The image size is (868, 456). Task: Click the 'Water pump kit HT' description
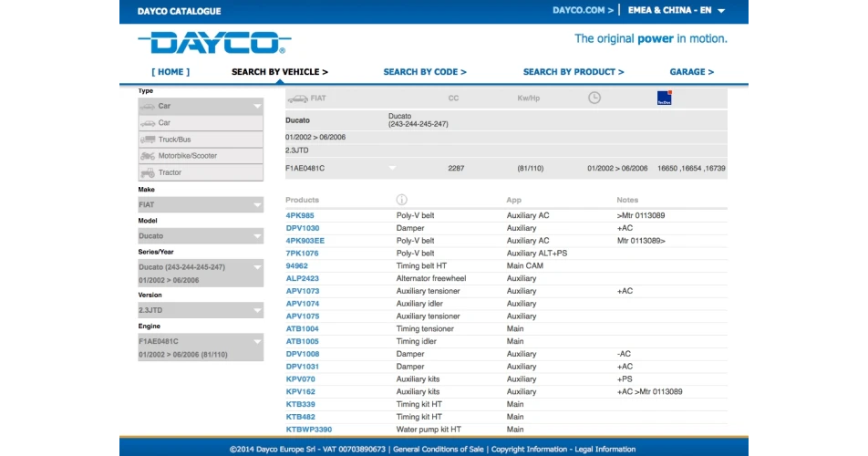[429, 430]
